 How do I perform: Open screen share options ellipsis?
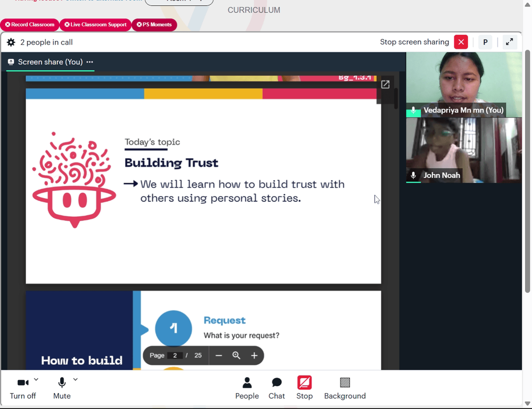pyautogui.click(x=89, y=62)
